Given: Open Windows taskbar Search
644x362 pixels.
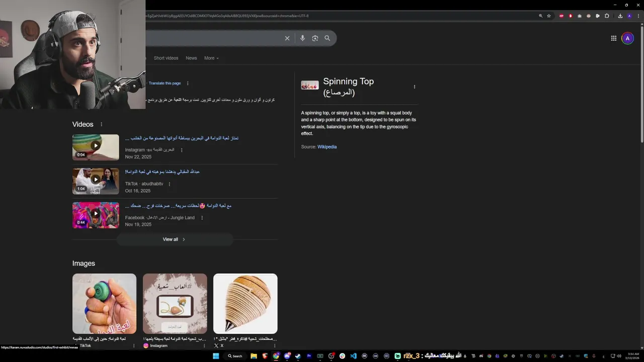Looking at the screenshot, I should pyautogui.click(x=235, y=356).
